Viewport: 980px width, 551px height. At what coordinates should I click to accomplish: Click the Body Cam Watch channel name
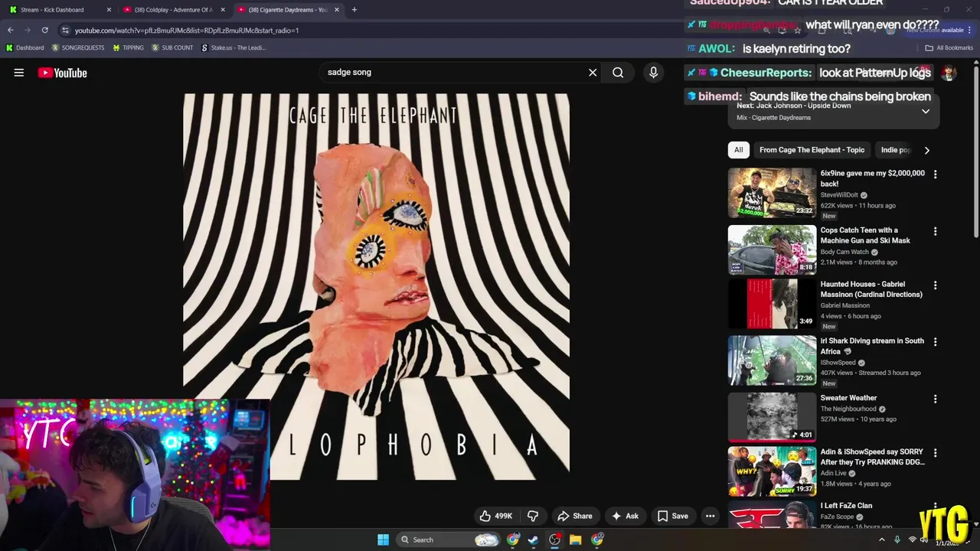coord(844,252)
